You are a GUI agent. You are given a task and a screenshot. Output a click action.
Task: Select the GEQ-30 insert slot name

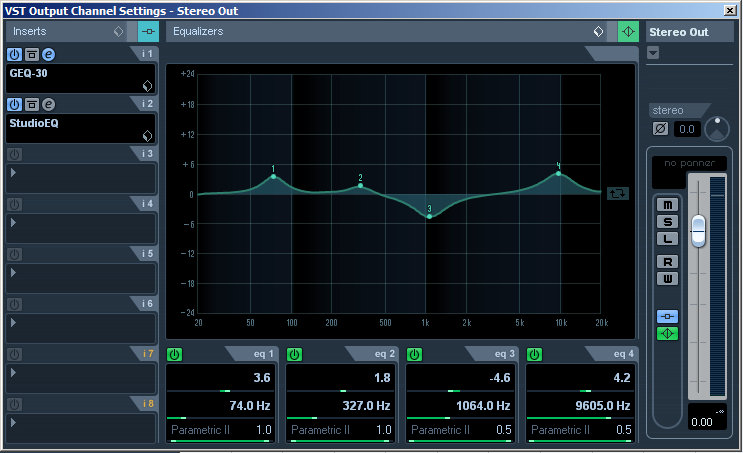(28, 73)
